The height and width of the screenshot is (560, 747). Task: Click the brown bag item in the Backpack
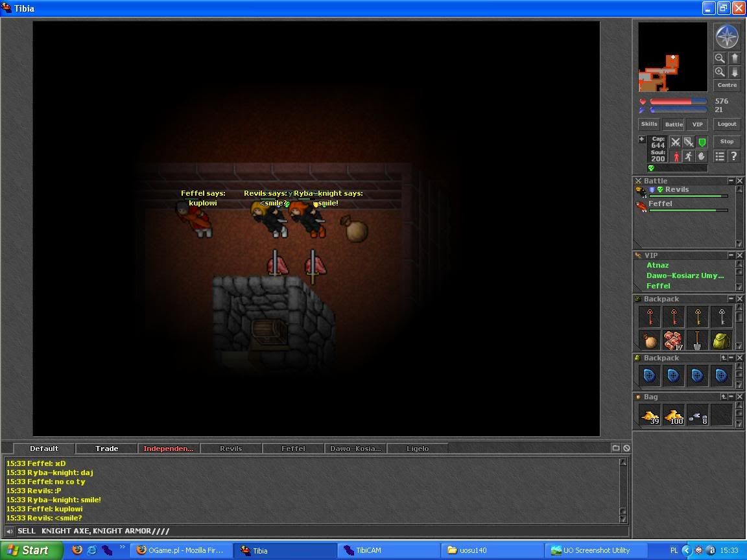[650, 340]
